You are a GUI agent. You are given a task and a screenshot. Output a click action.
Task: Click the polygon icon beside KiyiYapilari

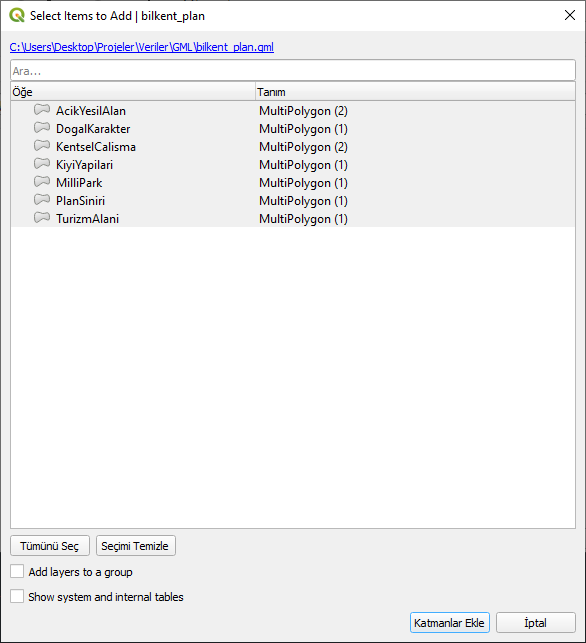coord(42,164)
